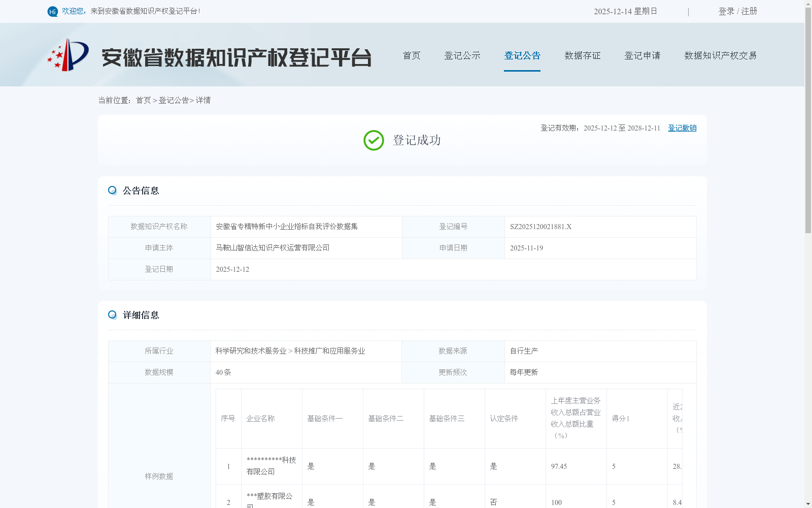Click the circle icon beside 详细信息
This screenshot has height=508, width=812.
click(x=112, y=315)
